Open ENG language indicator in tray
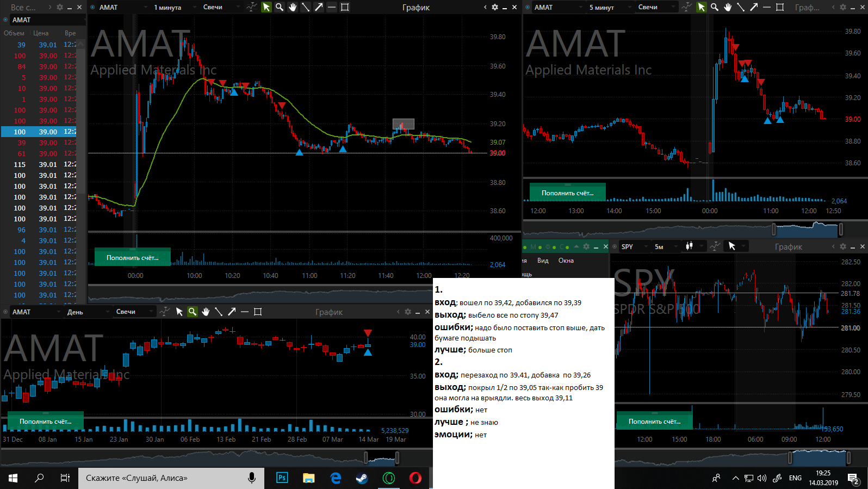Image resolution: width=868 pixels, height=489 pixels. [795, 478]
